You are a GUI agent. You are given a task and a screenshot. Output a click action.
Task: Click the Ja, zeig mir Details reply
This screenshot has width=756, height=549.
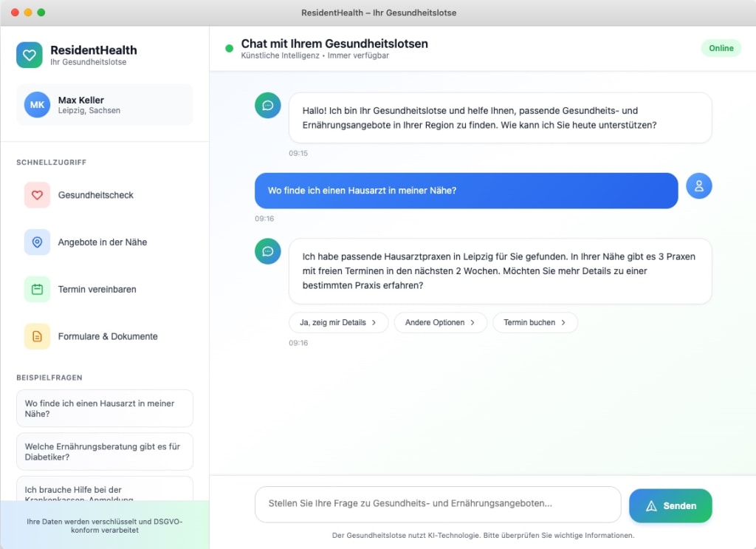338,322
